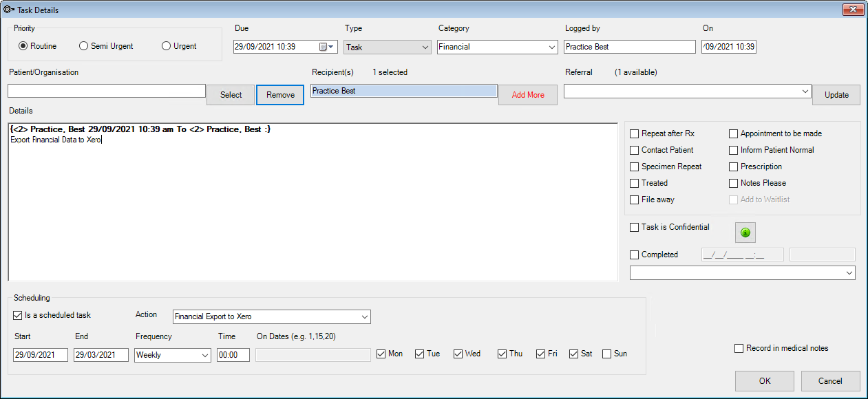This screenshot has width=868, height=399.
Task: Click the On date field
Action: click(x=728, y=47)
